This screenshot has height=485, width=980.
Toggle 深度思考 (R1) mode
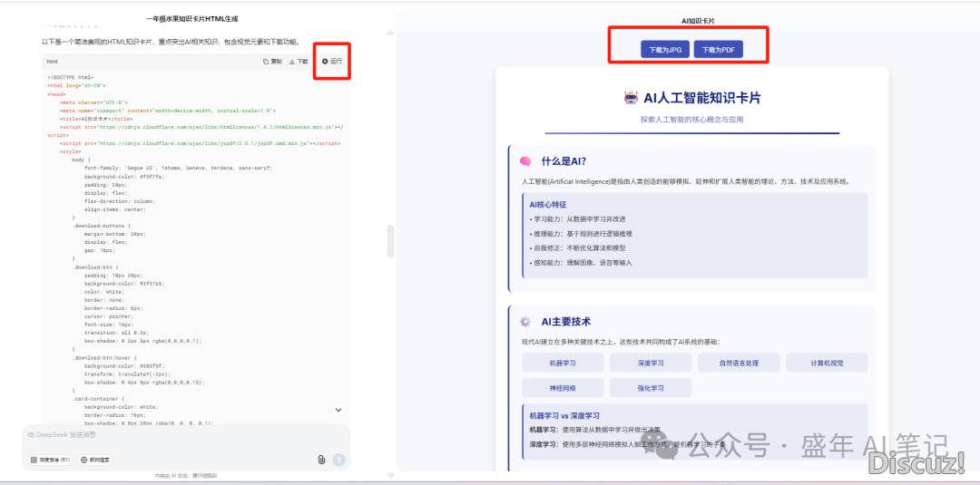[x=51, y=460]
